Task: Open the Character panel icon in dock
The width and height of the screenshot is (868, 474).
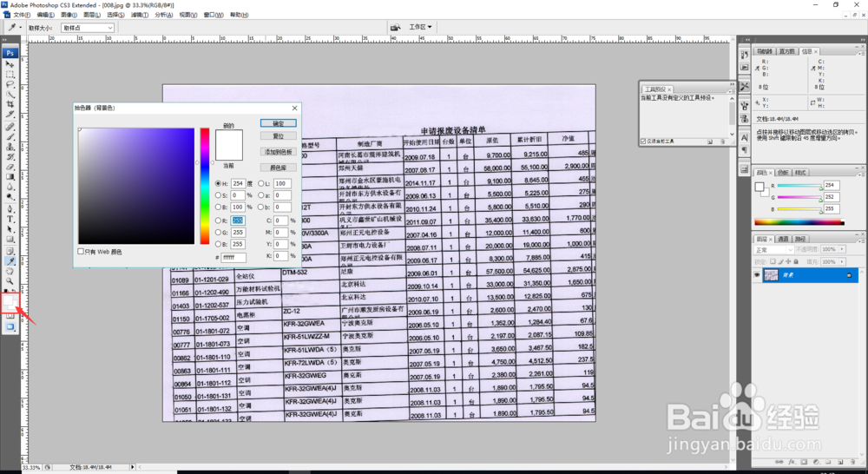Action: tap(745, 137)
